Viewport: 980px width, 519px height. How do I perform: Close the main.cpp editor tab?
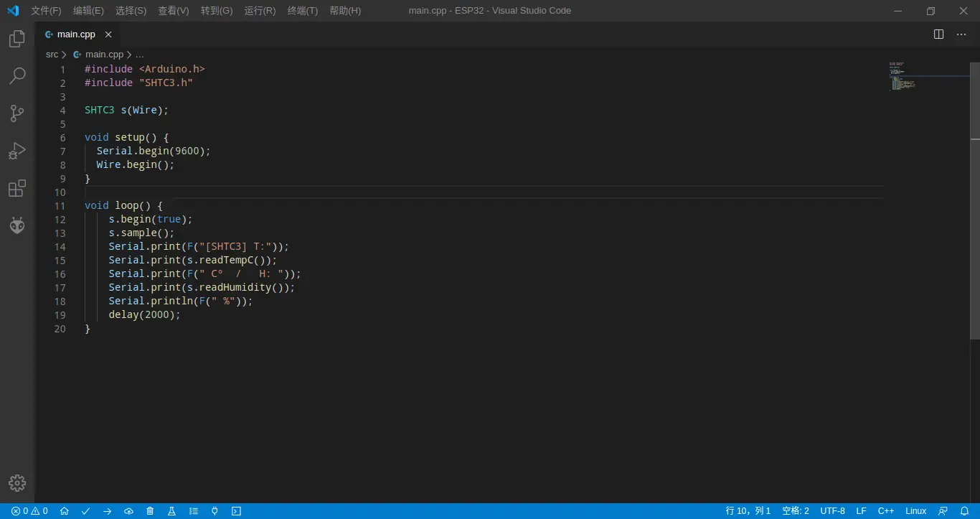(108, 34)
